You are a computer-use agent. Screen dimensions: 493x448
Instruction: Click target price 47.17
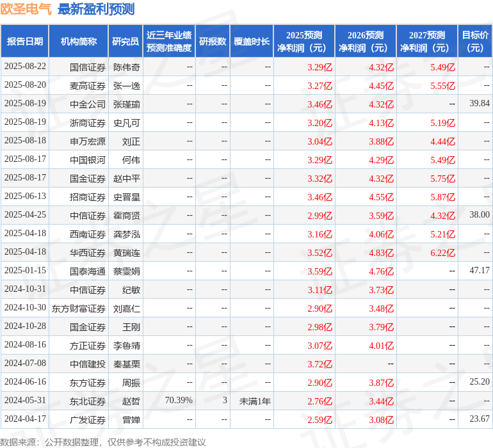click(x=480, y=270)
